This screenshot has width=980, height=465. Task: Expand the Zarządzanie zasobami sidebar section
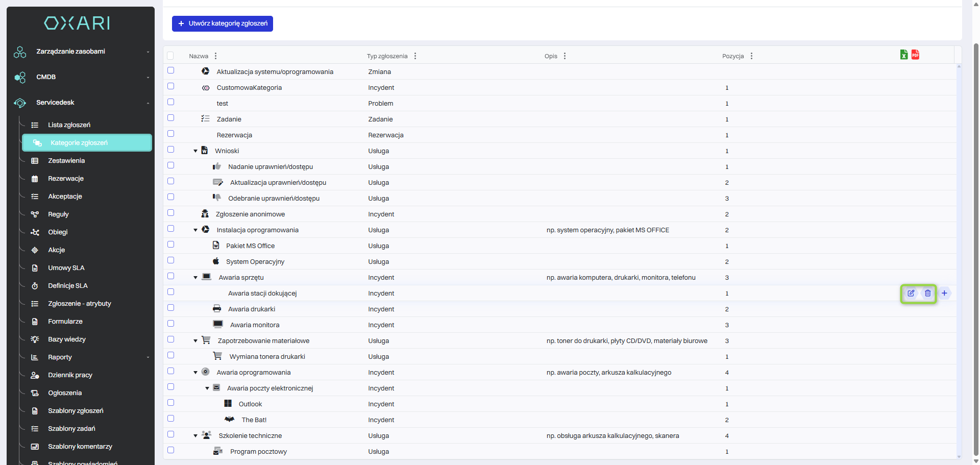(81, 52)
